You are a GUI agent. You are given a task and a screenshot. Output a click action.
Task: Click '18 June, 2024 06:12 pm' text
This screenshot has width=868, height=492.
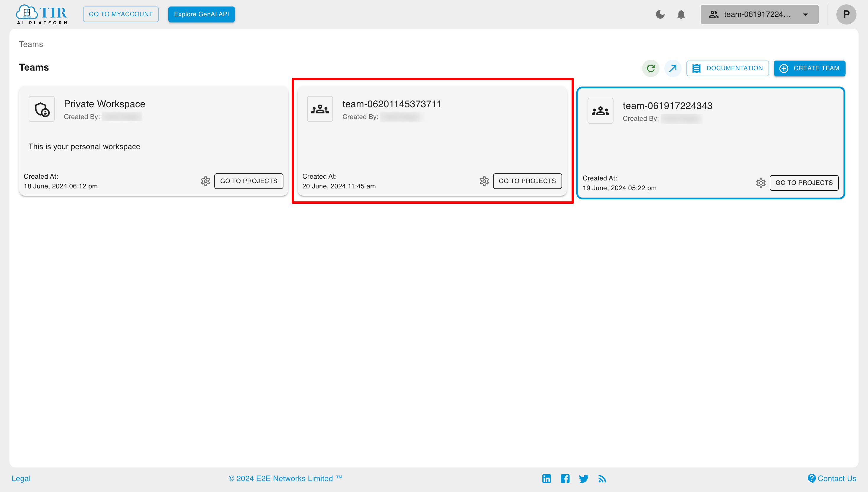pyautogui.click(x=61, y=186)
